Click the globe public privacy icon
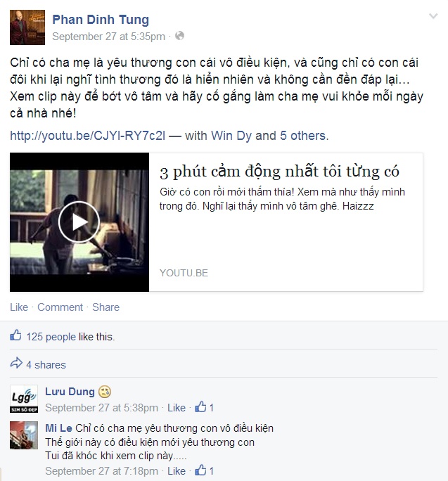Image resolution: width=448 pixels, height=481 pixels. click(x=179, y=36)
